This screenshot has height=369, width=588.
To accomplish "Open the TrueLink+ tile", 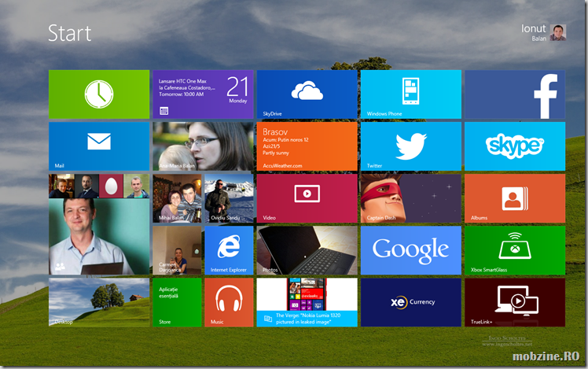I will [515, 302].
